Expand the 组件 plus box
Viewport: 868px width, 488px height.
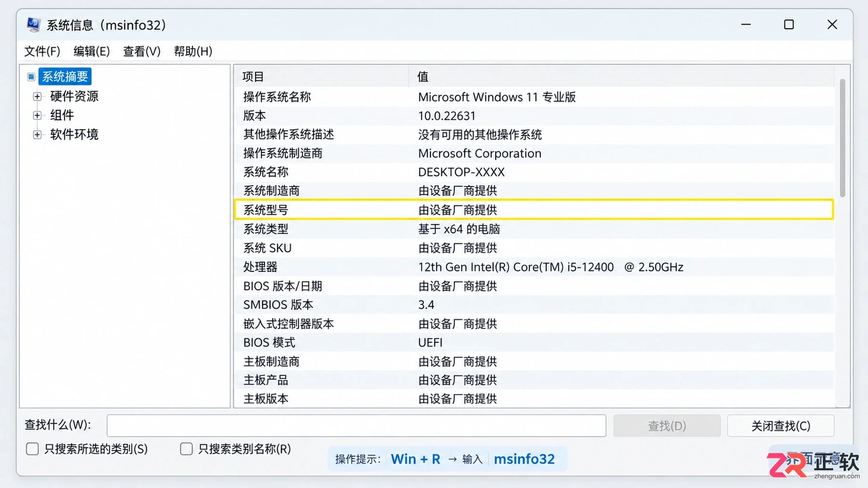point(37,115)
